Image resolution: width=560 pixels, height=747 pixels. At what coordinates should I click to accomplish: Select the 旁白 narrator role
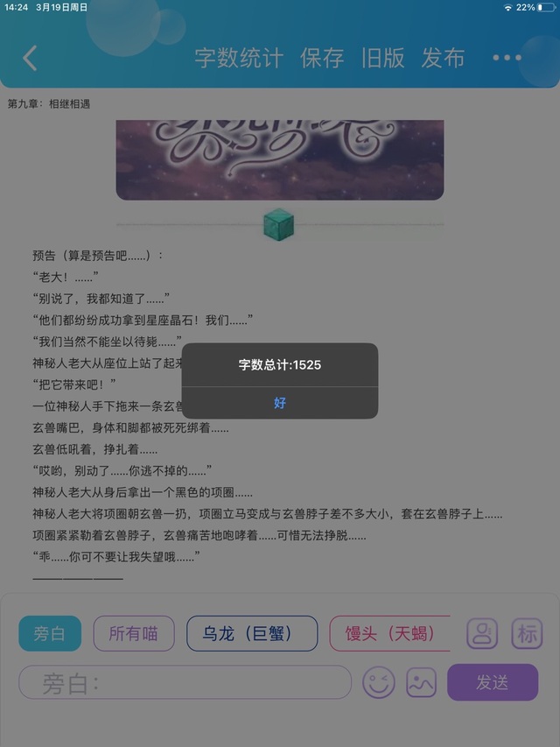point(50,634)
